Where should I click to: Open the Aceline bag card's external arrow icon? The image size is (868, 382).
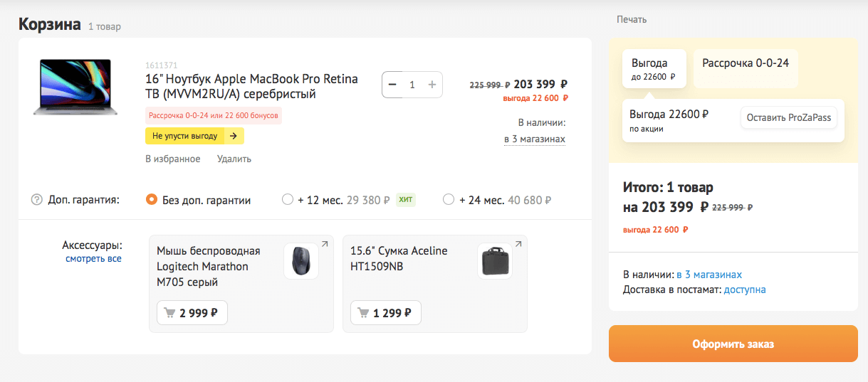point(518,244)
